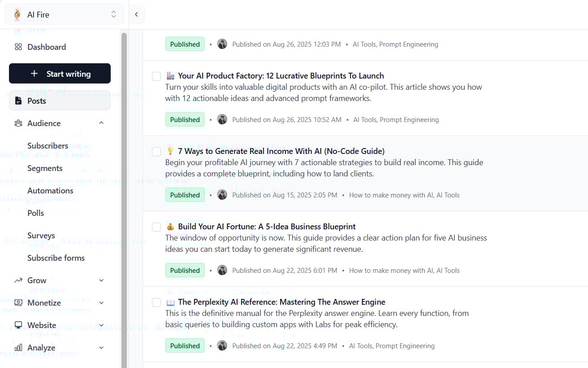
Task: Open post '7 Ways to Generate Real Income With AI'
Action: click(x=281, y=151)
